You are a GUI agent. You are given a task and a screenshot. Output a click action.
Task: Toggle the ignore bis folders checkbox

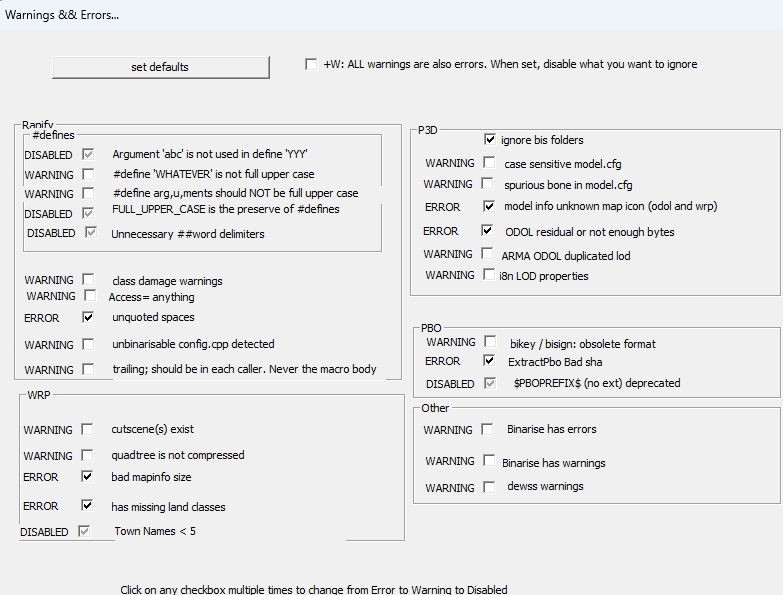tap(490, 140)
